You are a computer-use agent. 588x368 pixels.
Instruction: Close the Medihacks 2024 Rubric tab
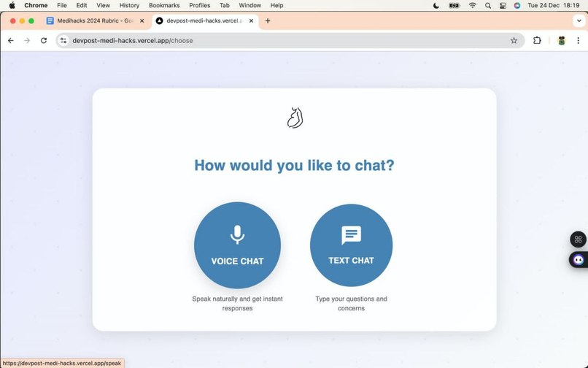coord(142,21)
